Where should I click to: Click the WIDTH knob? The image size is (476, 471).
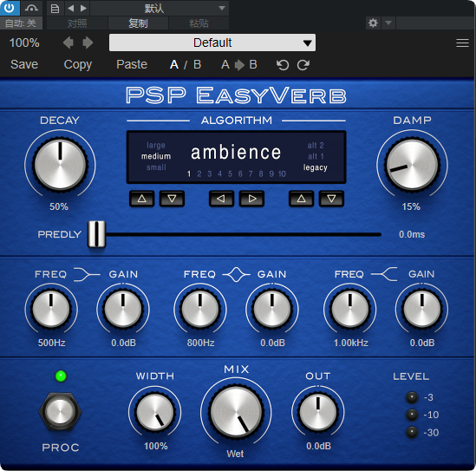coord(155,412)
